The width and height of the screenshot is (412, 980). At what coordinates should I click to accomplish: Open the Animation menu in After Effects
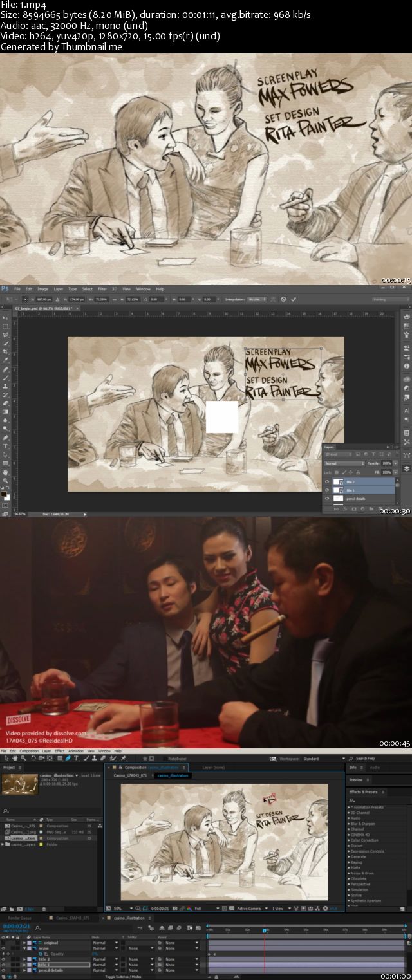75,751
